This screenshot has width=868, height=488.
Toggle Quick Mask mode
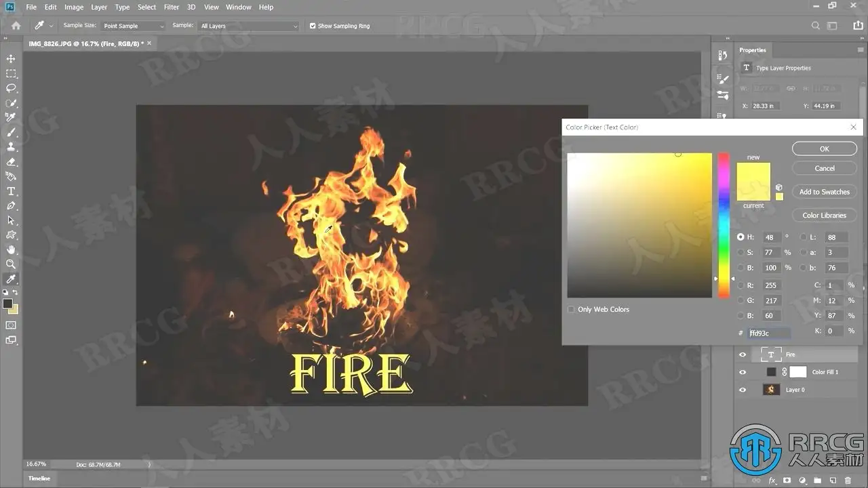11,325
